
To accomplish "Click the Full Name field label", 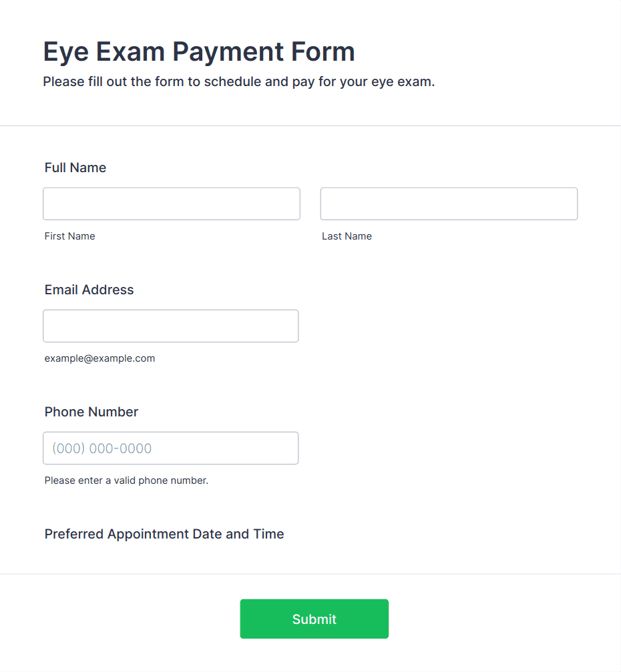I will click(75, 167).
